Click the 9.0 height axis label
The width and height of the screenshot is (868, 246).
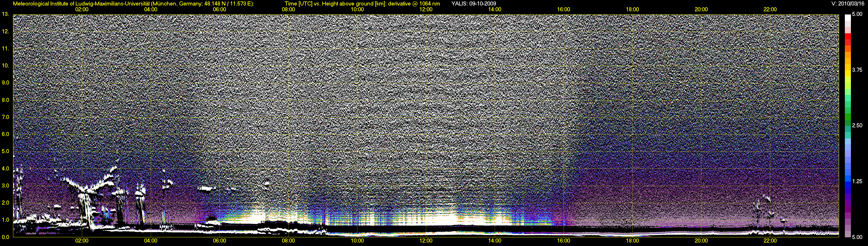pyautogui.click(x=5, y=82)
